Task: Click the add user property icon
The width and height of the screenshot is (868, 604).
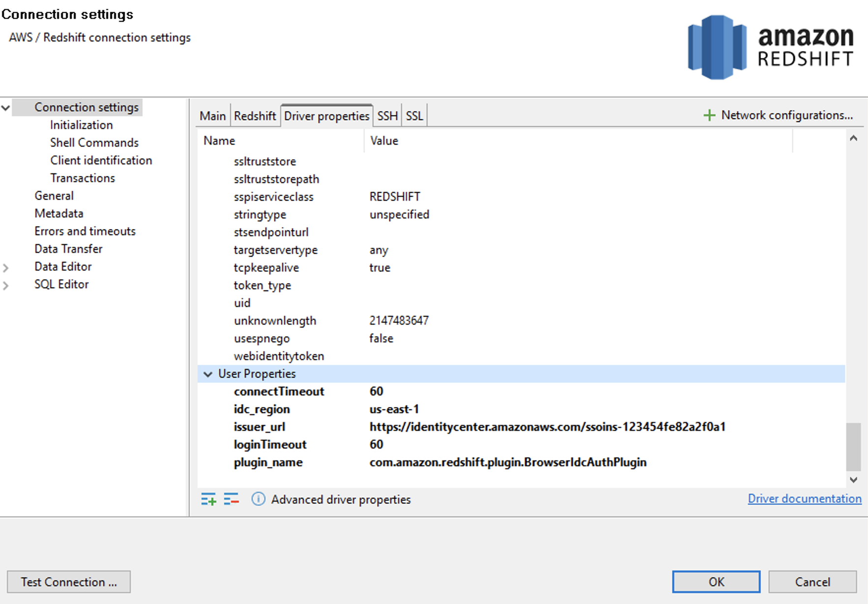Action: [x=208, y=499]
